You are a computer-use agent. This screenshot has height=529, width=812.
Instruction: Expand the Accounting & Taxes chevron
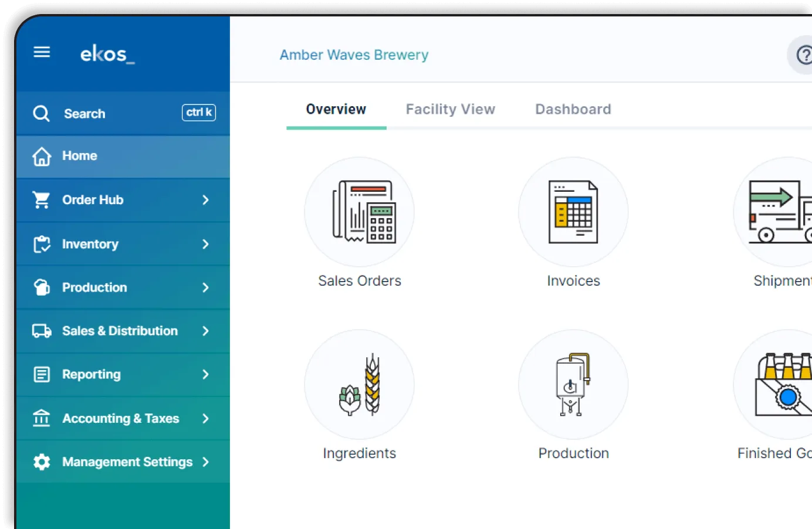205,418
